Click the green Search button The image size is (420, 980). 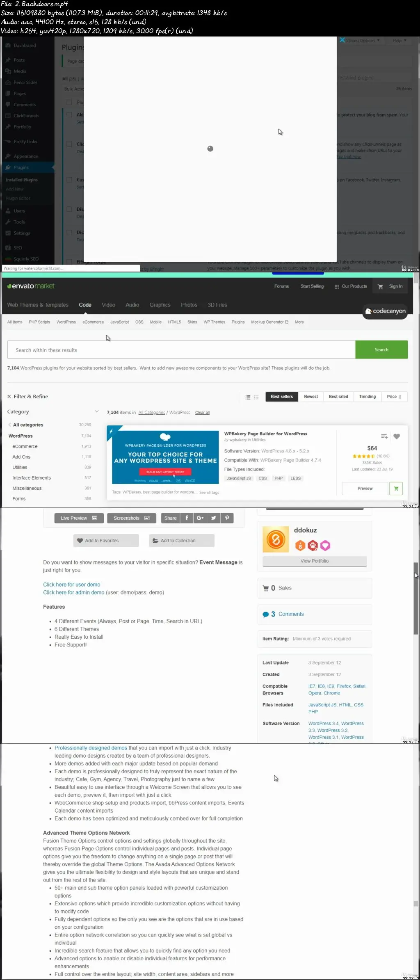pos(381,350)
